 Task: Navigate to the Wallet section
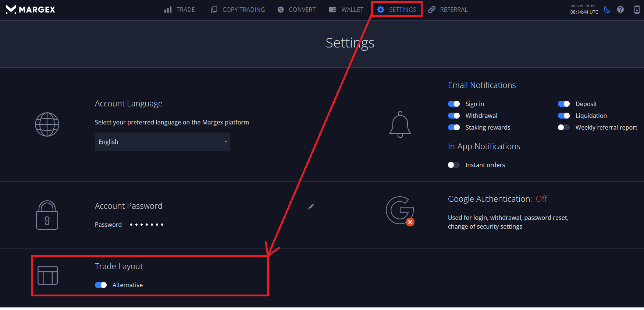pyautogui.click(x=346, y=10)
